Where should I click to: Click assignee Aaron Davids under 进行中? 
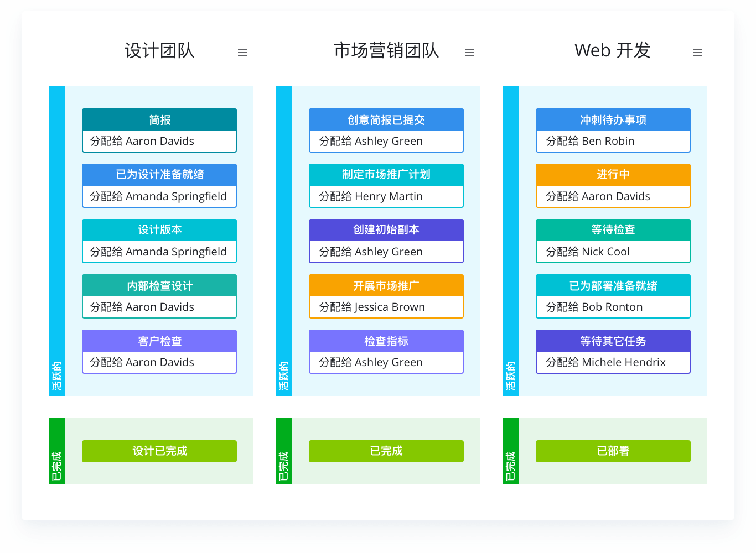[x=598, y=196]
